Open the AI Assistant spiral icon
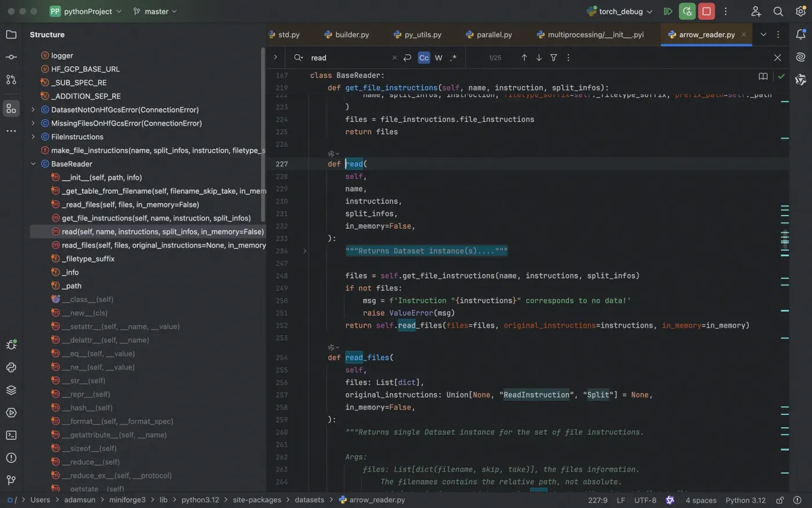This screenshot has height=508, width=812. click(800, 57)
